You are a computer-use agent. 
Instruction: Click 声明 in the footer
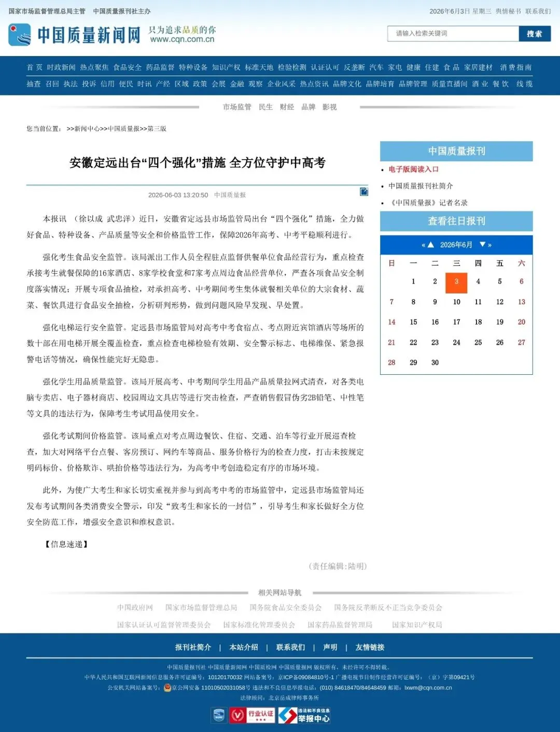pyautogui.click(x=330, y=647)
